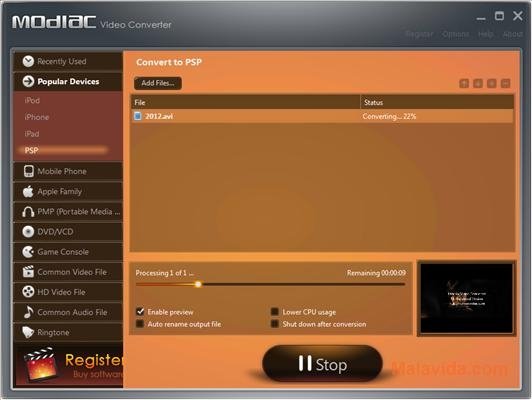Expand the Common Video File category
This screenshot has width=532, height=400.
tap(68, 272)
